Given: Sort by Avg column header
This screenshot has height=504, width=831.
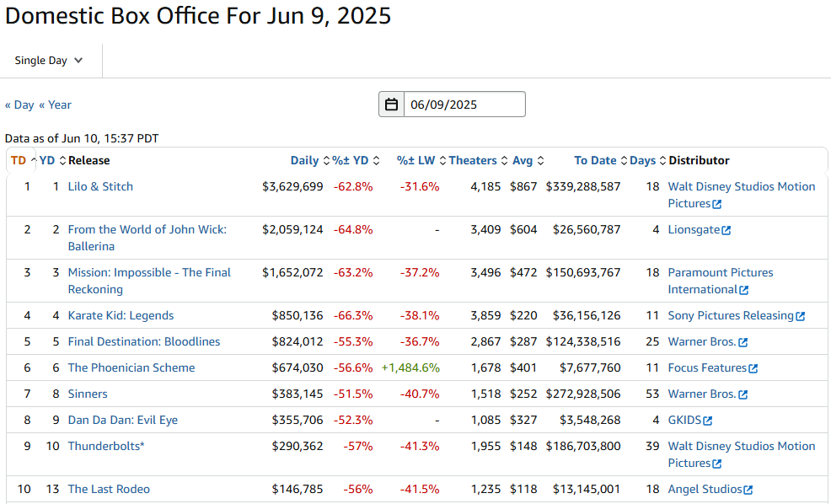Looking at the screenshot, I should [528, 161].
